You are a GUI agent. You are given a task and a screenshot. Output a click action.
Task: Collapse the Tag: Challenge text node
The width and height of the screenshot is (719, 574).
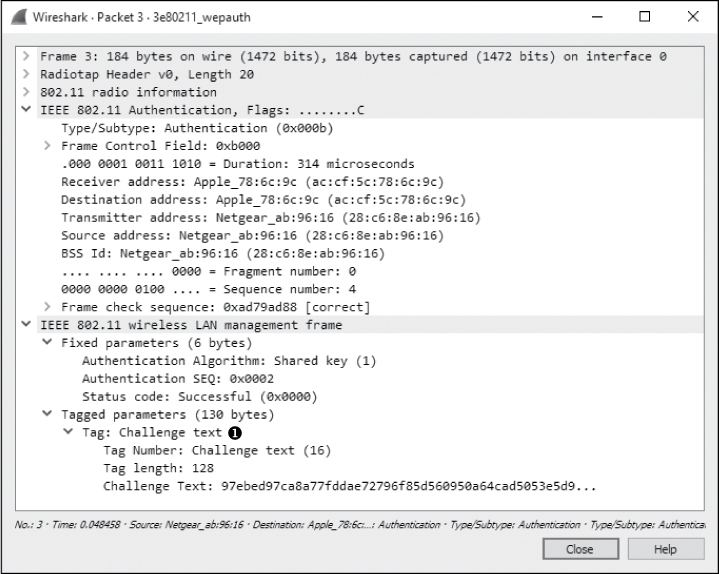[68, 433]
